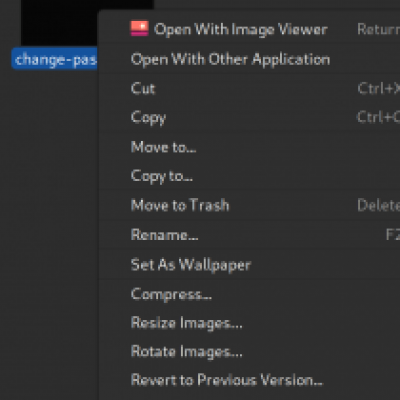Click the Delete shortcut hint

[378, 205]
